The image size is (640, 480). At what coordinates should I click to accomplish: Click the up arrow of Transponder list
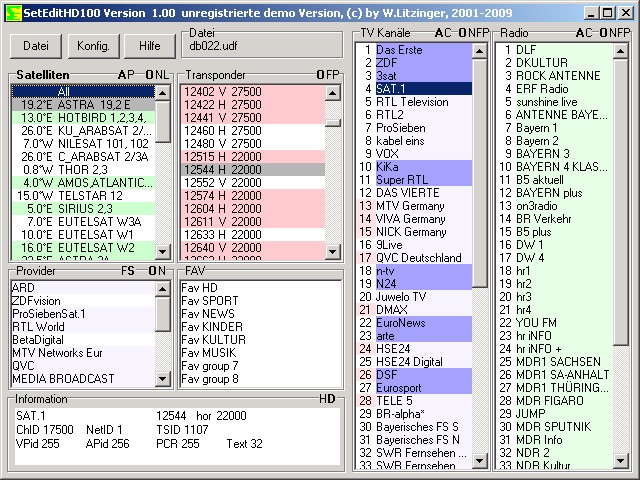pyautogui.click(x=333, y=93)
